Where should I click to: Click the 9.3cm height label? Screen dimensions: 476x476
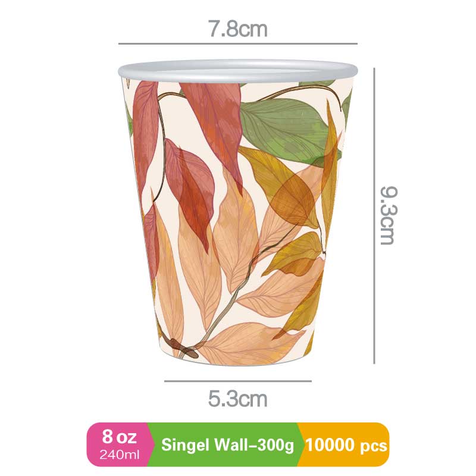(389, 215)
